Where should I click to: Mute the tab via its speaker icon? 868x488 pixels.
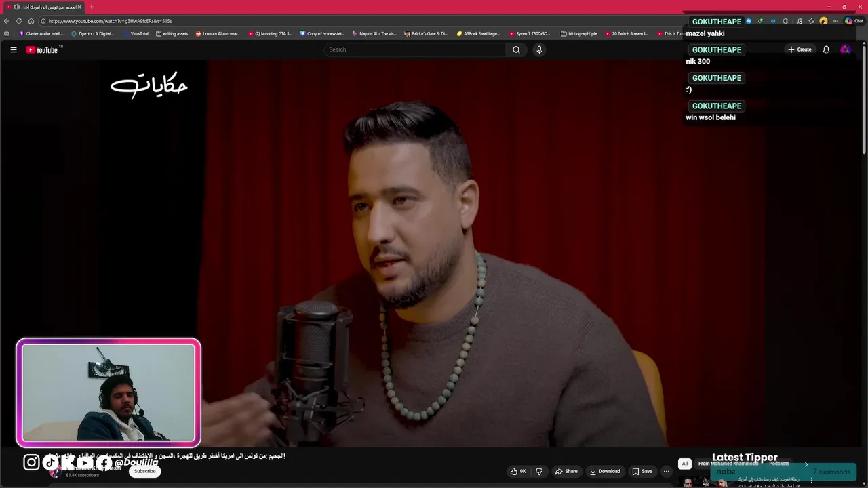coord(16,7)
